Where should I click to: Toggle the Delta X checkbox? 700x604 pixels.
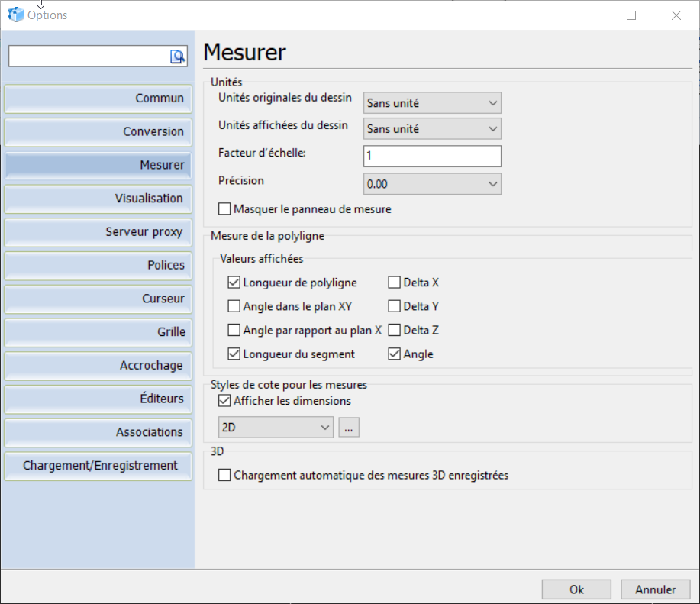(395, 283)
